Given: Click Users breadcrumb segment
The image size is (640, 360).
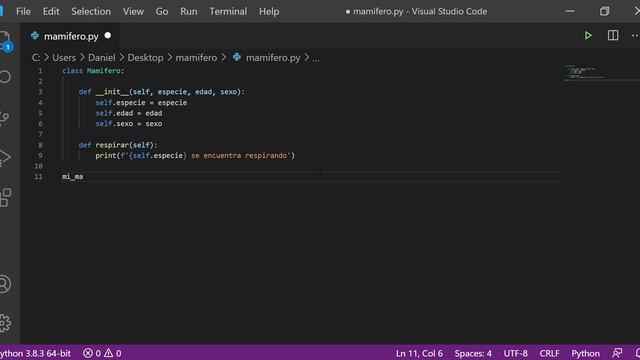Looking at the screenshot, I should pos(64,58).
